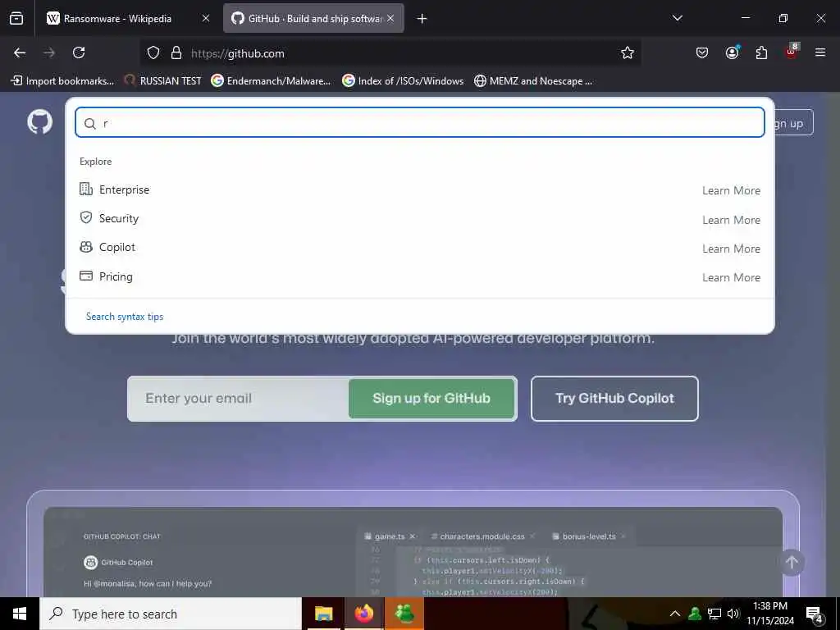Click the Copilot icon in search suggestions
The image size is (840, 630).
click(x=85, y=246)
